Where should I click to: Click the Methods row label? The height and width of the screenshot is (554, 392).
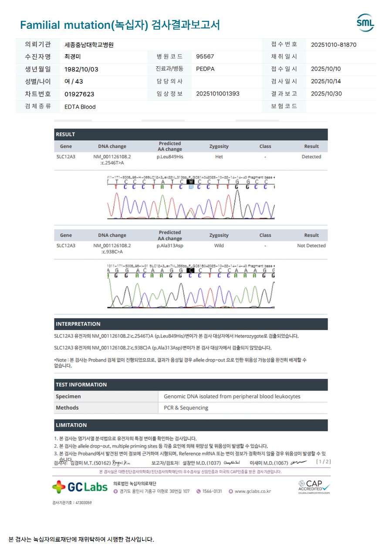click(68, 408)
